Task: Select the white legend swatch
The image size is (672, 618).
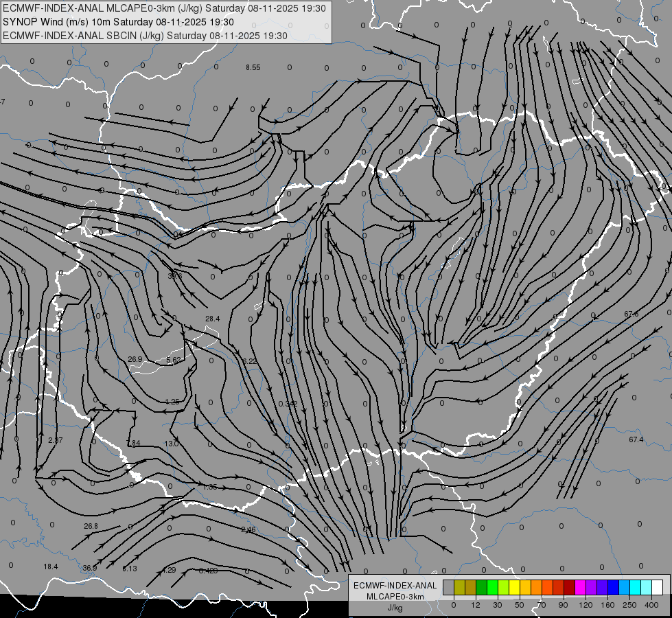Action: [658, 587]
